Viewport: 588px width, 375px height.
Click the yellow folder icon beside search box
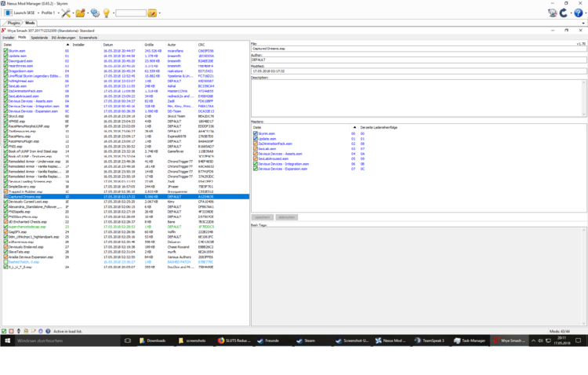tap(152, 13)
